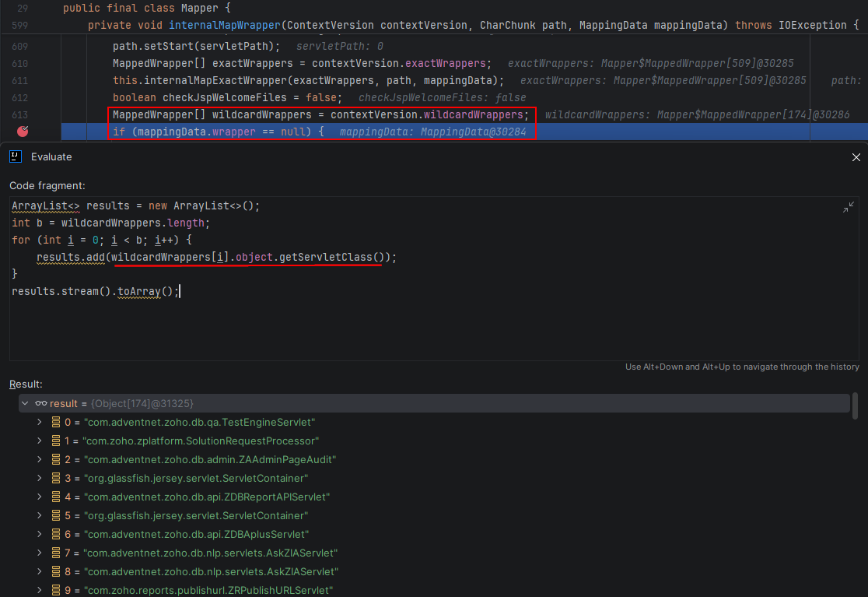Click line number 613 in gutter
This screenshot has width=868, height=597.
coord(20,114)
